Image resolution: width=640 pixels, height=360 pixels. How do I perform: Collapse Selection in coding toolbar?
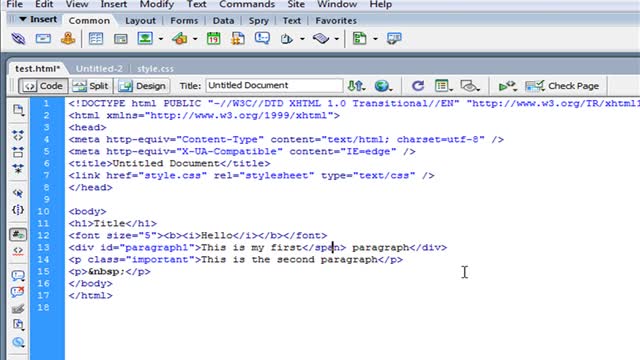point(18,152)
